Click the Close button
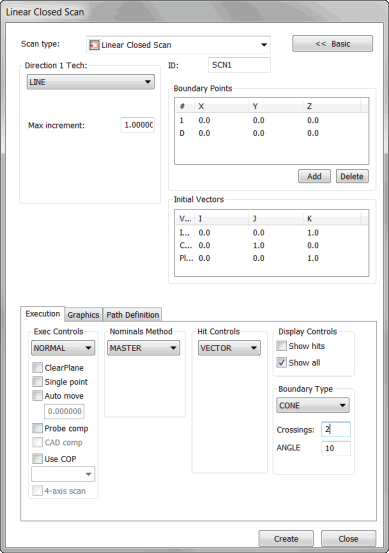389x553 pixels. click(348, 539)
